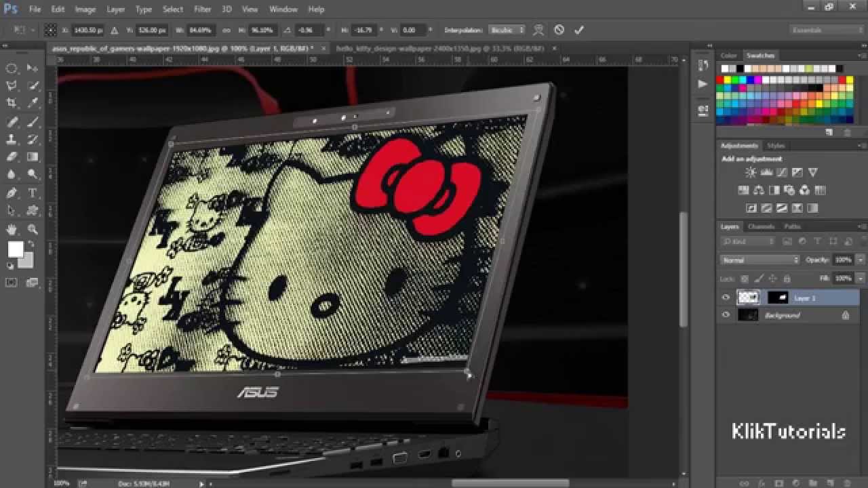Select the Zoom tool

tap(33, 229)
